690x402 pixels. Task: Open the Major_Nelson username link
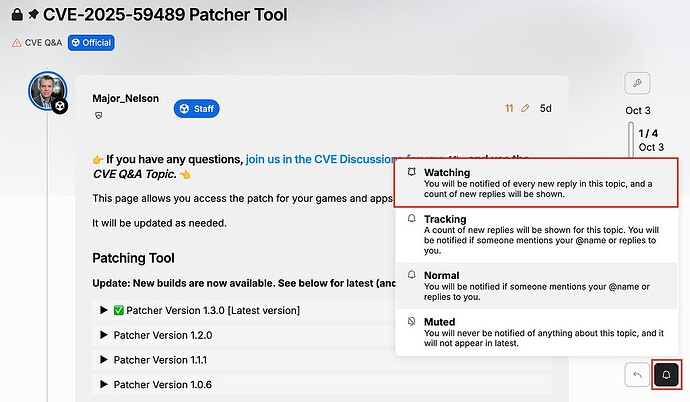point(126,99)
